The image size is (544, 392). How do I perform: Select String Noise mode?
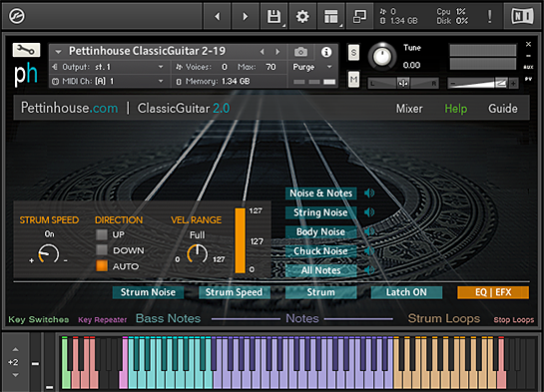(x=321, y=212)
